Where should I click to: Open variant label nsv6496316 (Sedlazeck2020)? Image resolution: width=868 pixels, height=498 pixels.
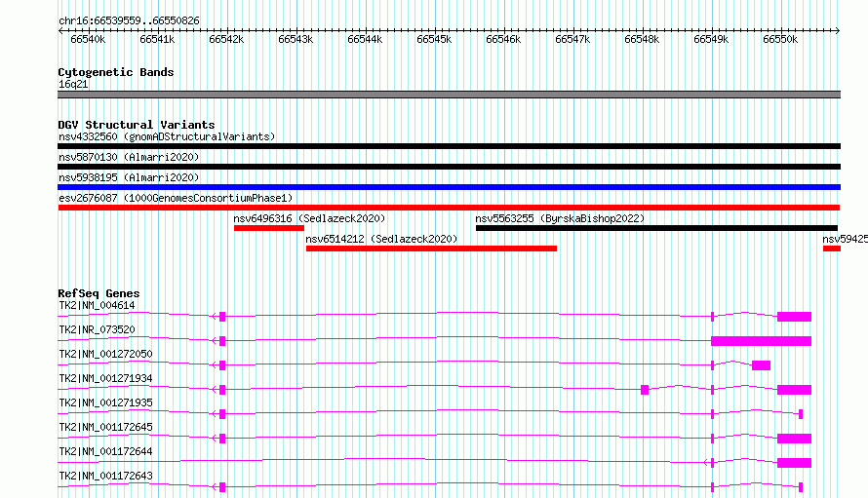(x=309, y=218)
